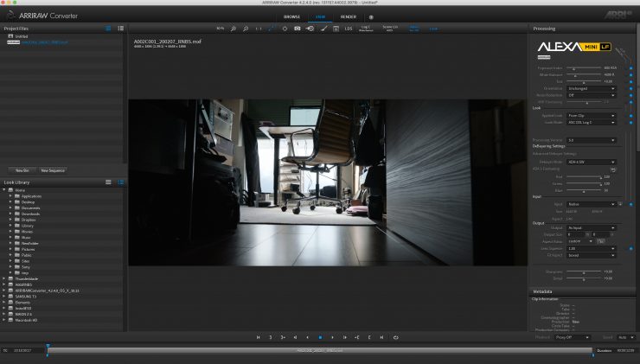The width and height of the screenshot is (640, 364).
Task: Click the camera snapshot icon in viewer toolbar
Action: click(298, 29)
